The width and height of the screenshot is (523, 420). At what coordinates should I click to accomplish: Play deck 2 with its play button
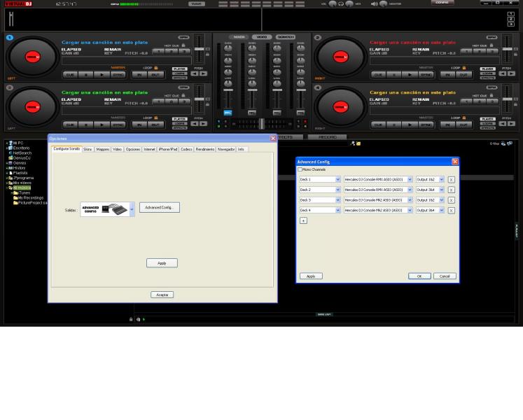(x=410, y=75)
